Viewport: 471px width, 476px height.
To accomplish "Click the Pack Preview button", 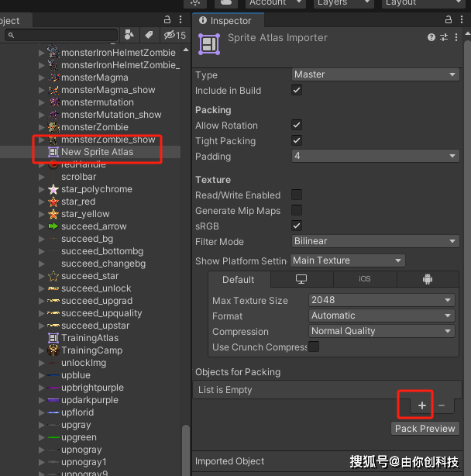I will (x=425, y=429).
